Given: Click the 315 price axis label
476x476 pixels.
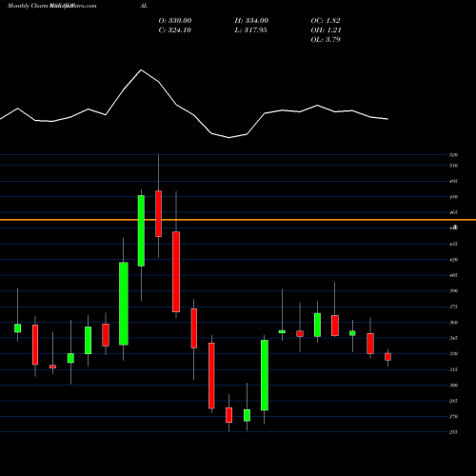Looking at the screenshot, I should (453, 369).
